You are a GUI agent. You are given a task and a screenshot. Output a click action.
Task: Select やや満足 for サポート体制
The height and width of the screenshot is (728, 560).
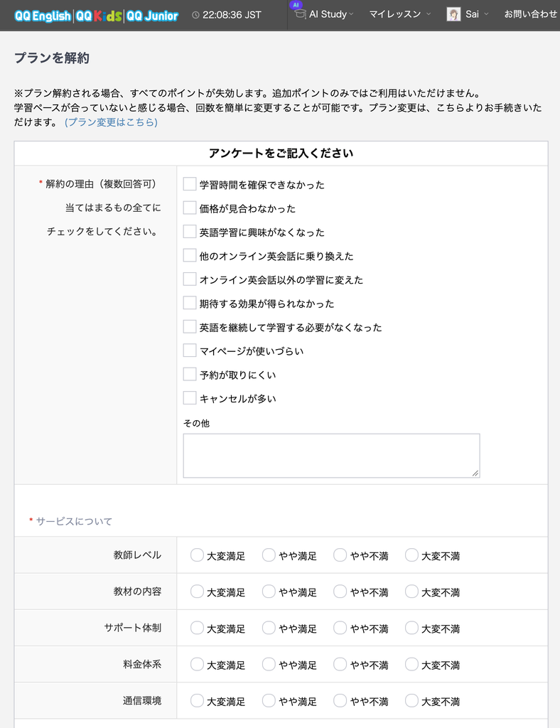(x=269, y=628)
